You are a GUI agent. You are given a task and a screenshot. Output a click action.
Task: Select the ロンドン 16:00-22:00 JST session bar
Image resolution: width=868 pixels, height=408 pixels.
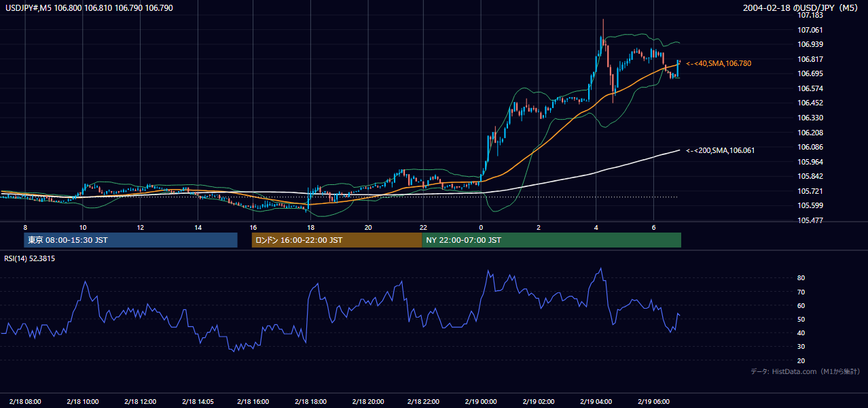click(x=337, y=240)
